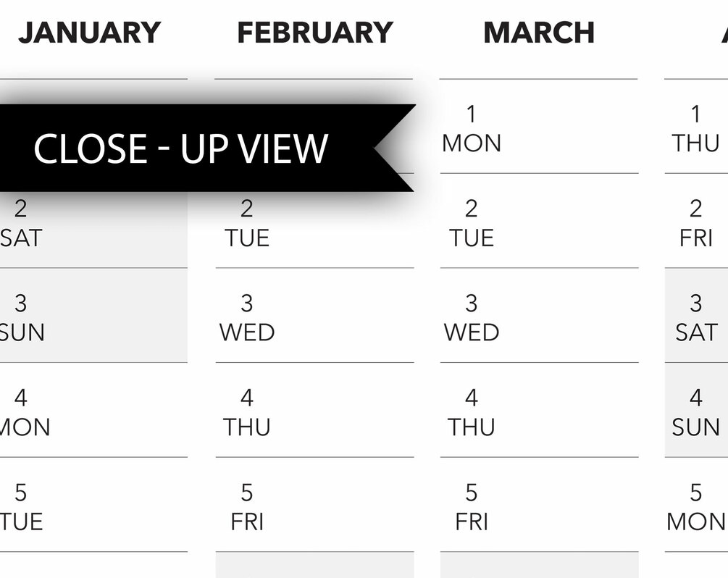The image size is (728, 578).
Task: Select March 5 FRI cell
Action: click(539, 505)
